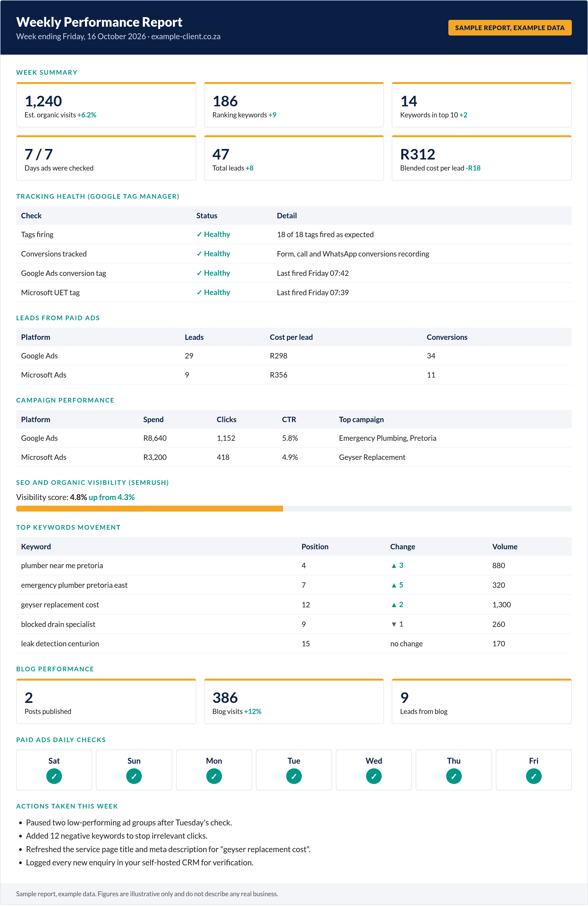Screen dimensions: 588x907
Task: Click the 'leak detection centurion' keyword
Action: (x=60, y=644)
